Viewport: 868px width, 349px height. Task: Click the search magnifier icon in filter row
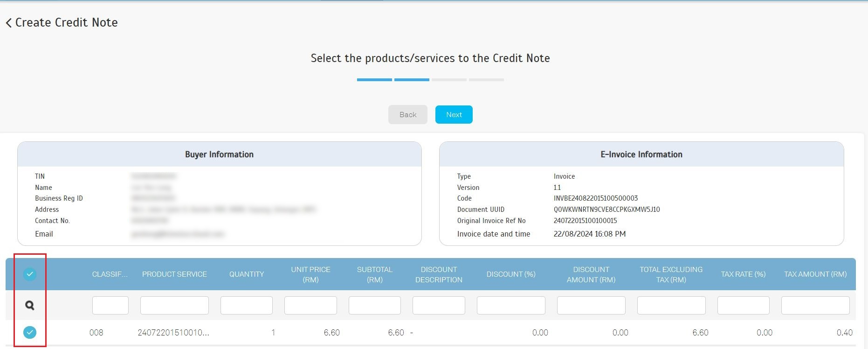tap(30, 305)
